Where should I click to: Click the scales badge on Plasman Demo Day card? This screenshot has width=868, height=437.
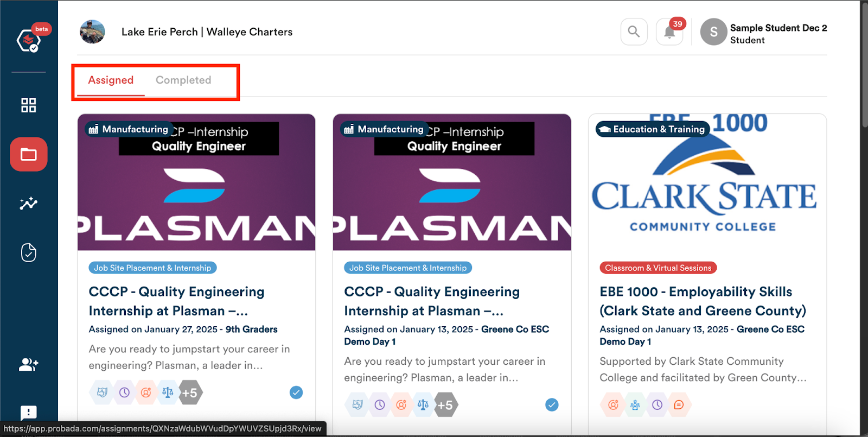tap(423, 405)
